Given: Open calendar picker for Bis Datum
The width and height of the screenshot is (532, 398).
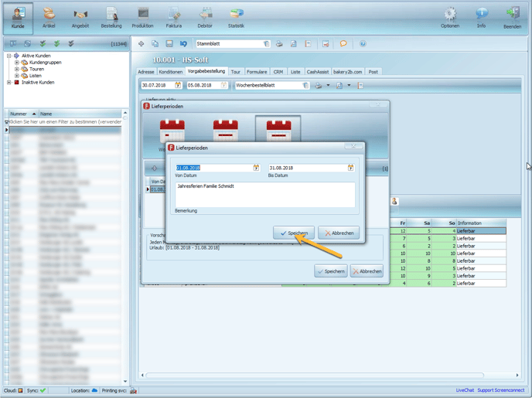Looking at the screenshot, I should tap(350, 168).
